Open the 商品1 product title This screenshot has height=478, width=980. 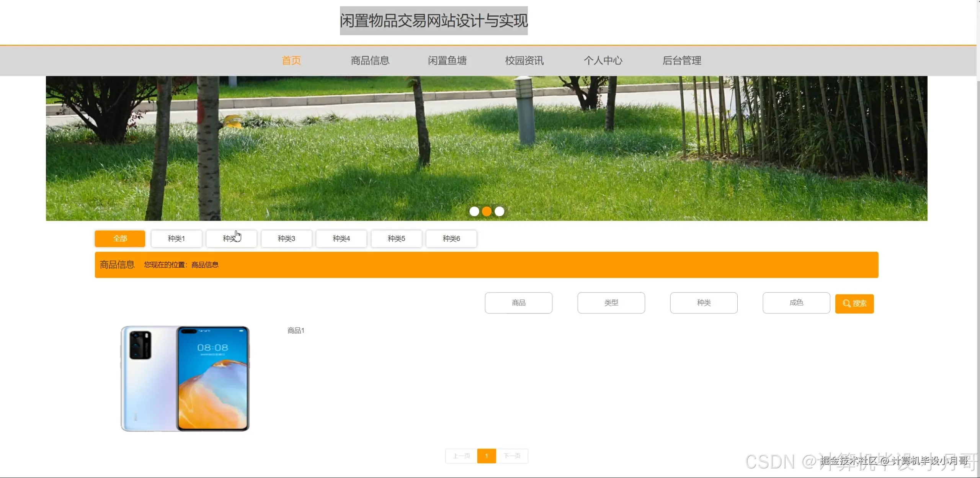tap(296, 331)
